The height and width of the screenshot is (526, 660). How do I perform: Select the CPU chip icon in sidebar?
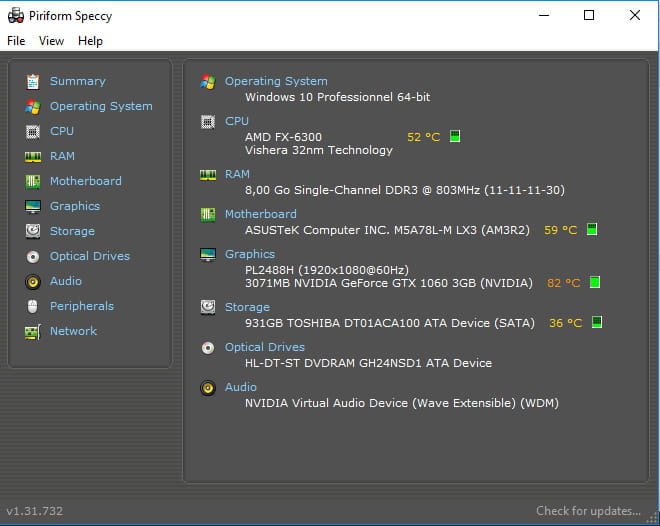33,131
